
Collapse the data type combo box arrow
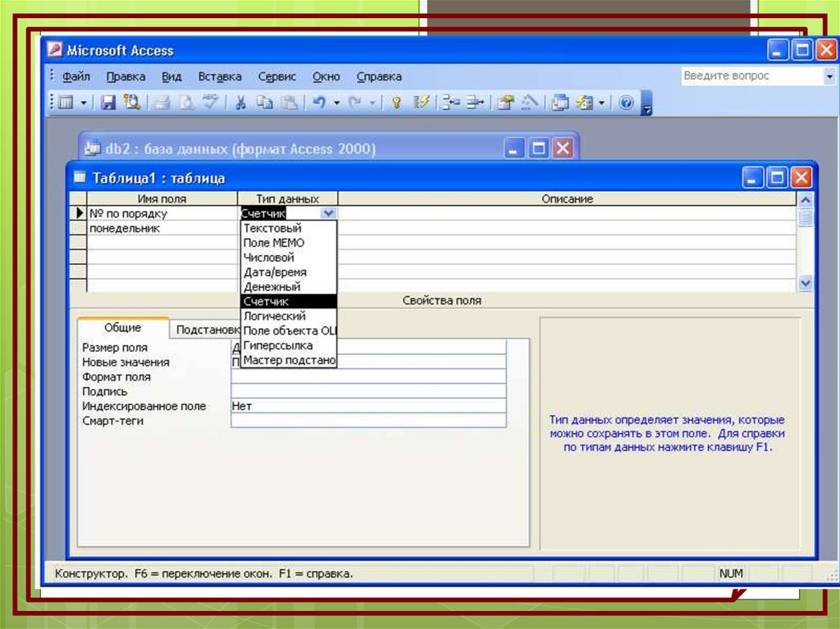pos(328,213)
